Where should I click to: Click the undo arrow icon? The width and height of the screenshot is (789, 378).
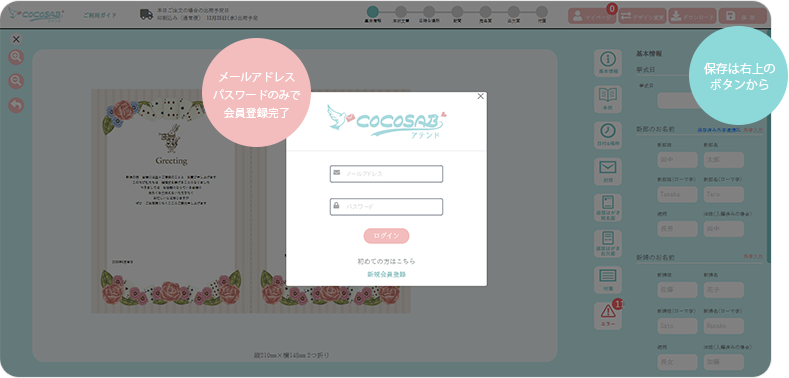click(x=16, y=105)
